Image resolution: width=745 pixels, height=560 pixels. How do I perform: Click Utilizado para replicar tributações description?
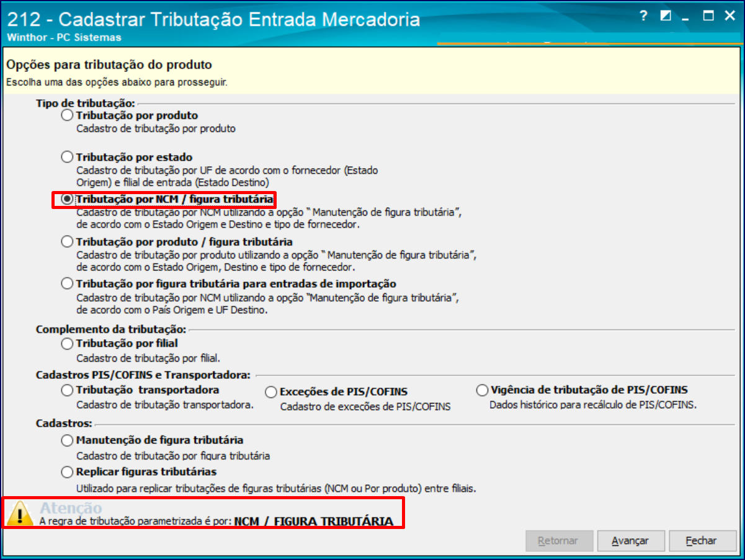pyautogui.click(x=276, y=488)
